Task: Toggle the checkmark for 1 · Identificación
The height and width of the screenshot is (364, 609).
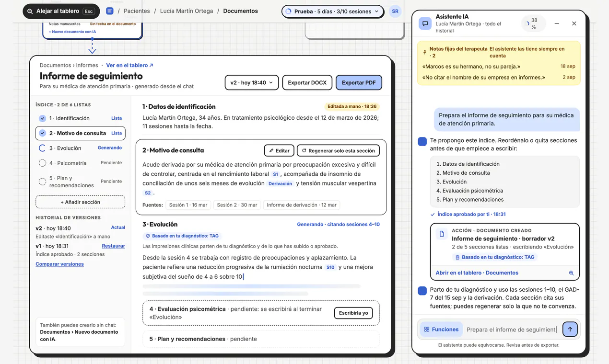Action: coord(42,118)
